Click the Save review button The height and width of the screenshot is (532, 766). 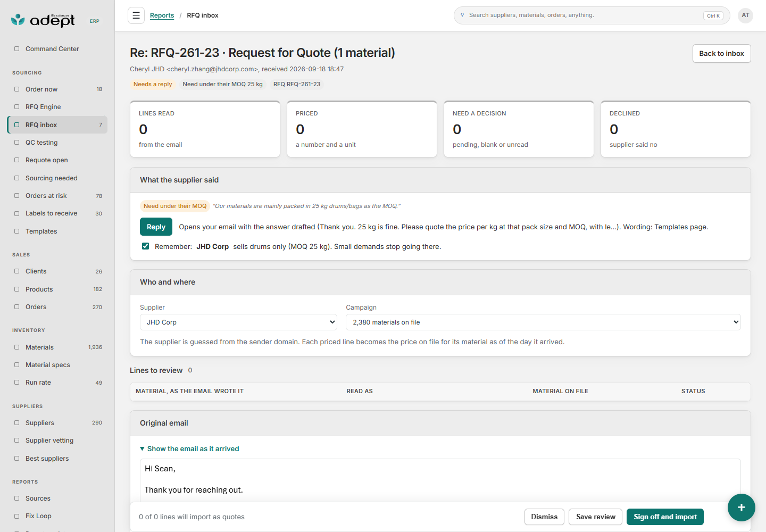(595, 517)
